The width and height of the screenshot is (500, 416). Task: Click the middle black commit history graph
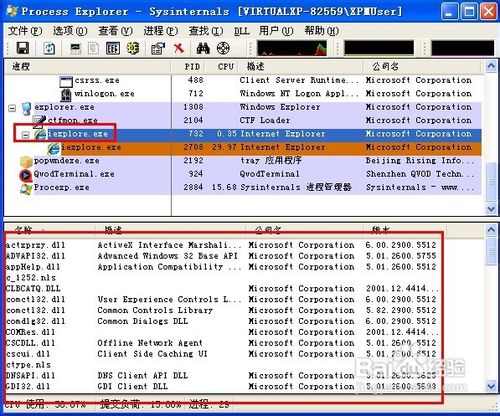click(379, 48)
